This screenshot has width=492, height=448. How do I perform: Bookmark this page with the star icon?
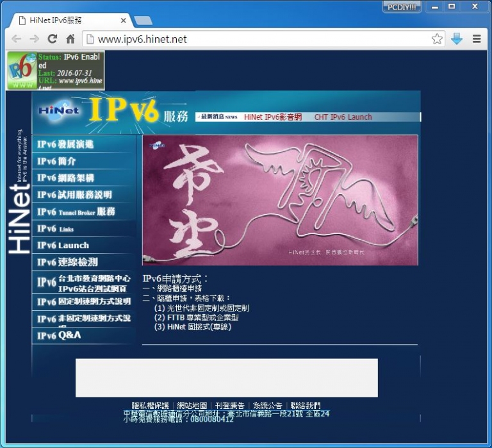(x=437, y=39)
